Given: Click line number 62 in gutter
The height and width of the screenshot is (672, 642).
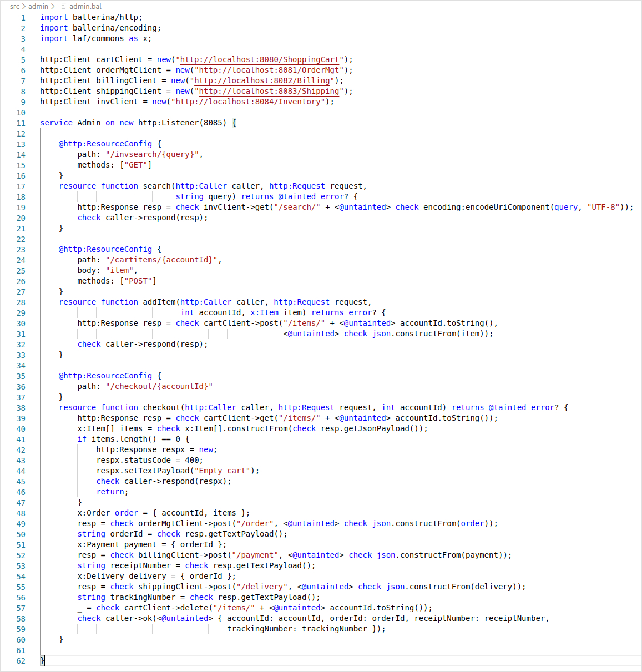Looking at the screenshot, I should (21, 661).
